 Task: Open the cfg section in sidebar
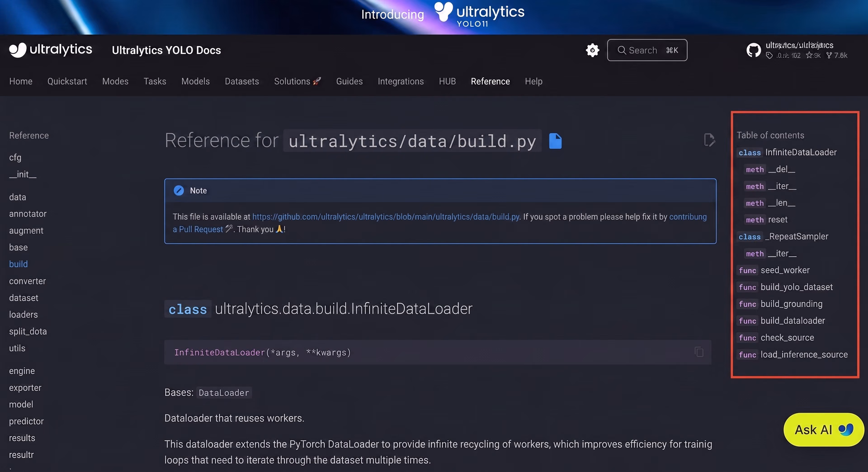coord(15,157)
